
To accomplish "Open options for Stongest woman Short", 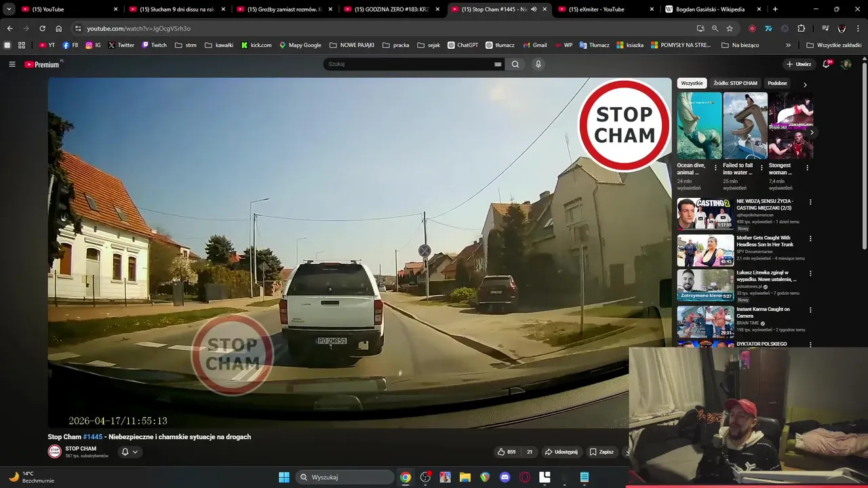I will tap(807, 167).
